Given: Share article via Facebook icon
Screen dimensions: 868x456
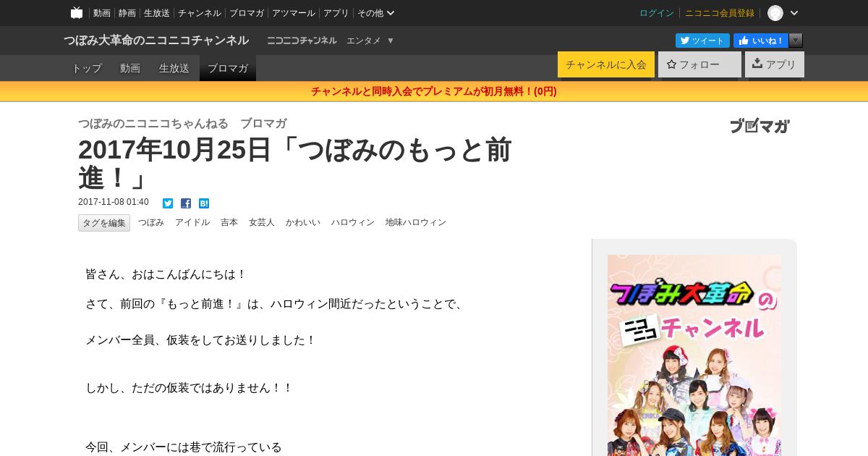Looking at the screenshot, I should click(186, 203).
